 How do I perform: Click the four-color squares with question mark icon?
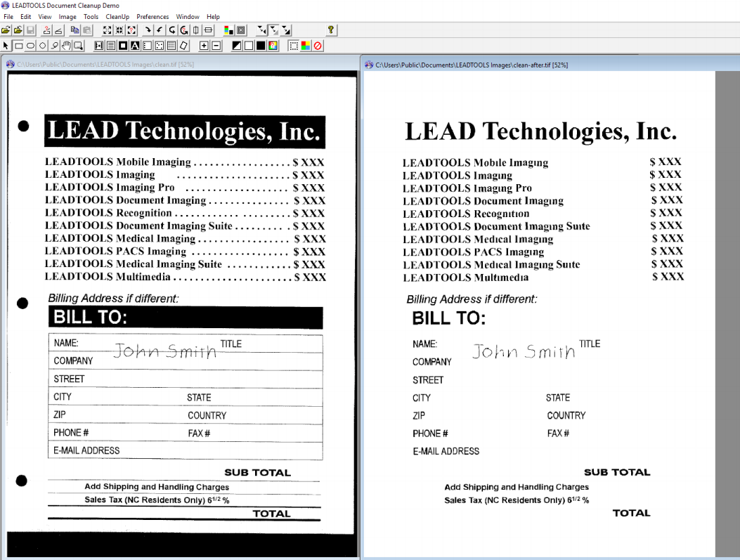(273, 46)
